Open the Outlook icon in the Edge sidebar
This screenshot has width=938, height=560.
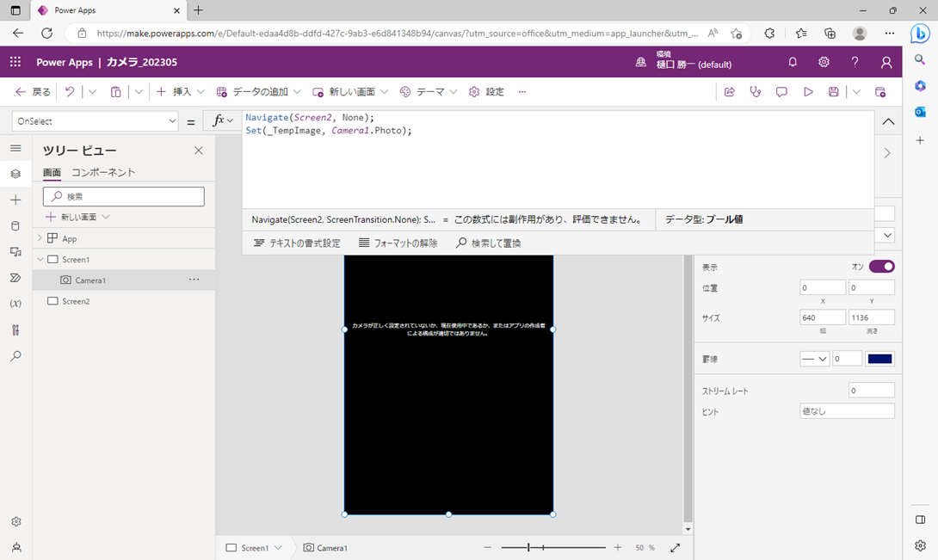920,112
